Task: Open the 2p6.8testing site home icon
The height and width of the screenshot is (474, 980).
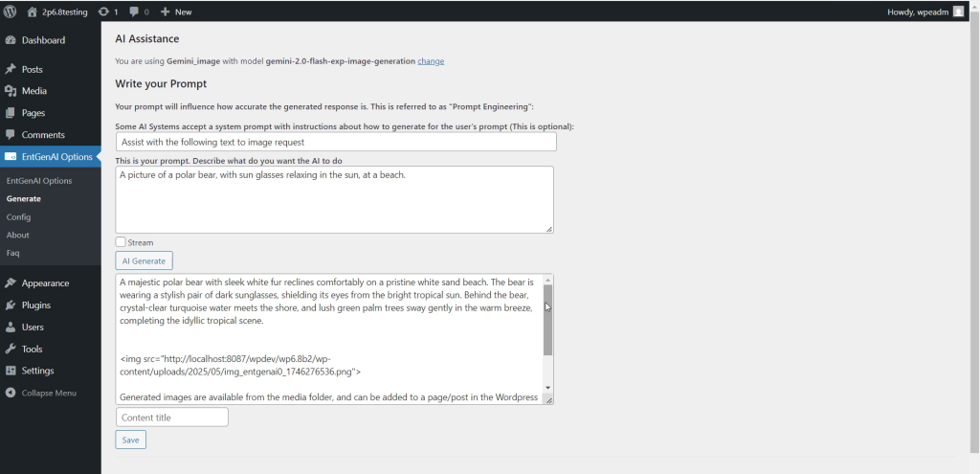Action: click(x=32, y=11)
